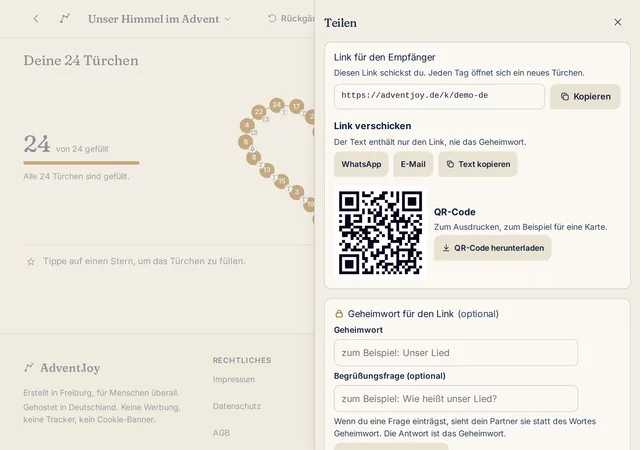Click the lock icon beside 'Geheimwort für den Link'
The width and height of the screenshot is (640, 450).
tap(339, 314)
